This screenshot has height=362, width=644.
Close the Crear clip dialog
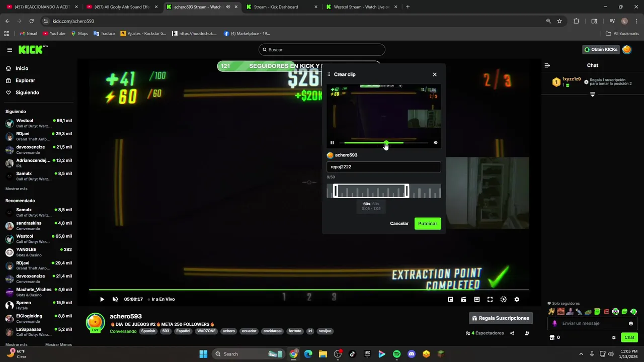(x=435, y=74)
